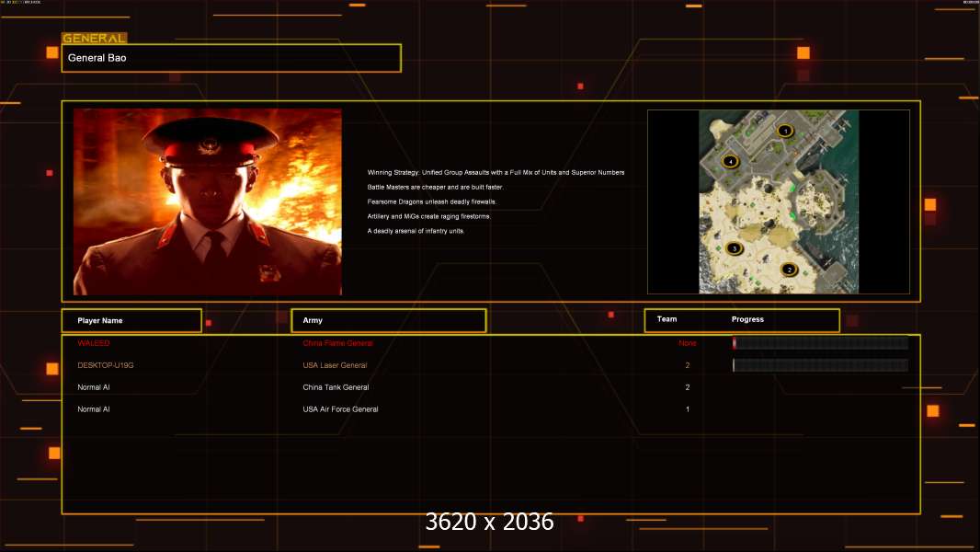Click Normal AI beside China Tank General

(94, 387)
